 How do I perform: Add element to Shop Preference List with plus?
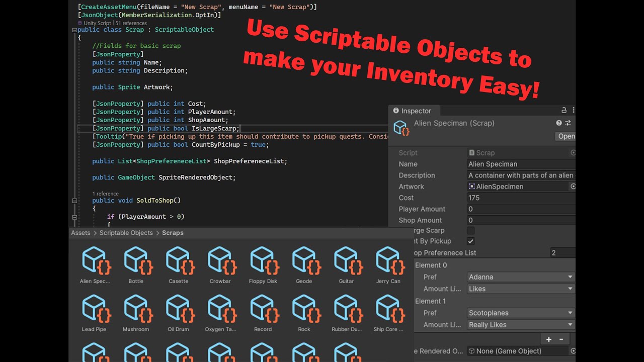(x=549, y=339)
